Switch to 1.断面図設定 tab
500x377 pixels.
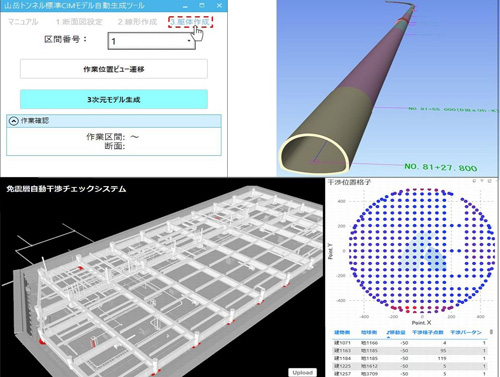tap(79, 22)
